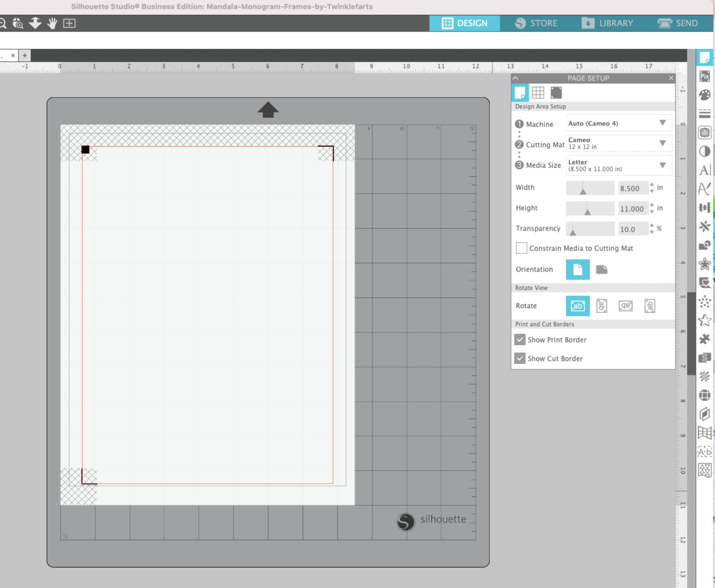Image resolution: width=715 pixels, height=588 pixels.
Task: Uncheck Show Print Border
Action: pos(520,340)
